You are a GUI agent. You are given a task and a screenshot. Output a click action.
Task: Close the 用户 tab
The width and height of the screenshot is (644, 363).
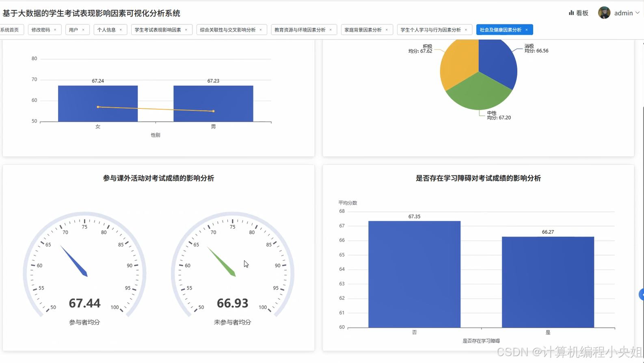click(x=83, y=30)
